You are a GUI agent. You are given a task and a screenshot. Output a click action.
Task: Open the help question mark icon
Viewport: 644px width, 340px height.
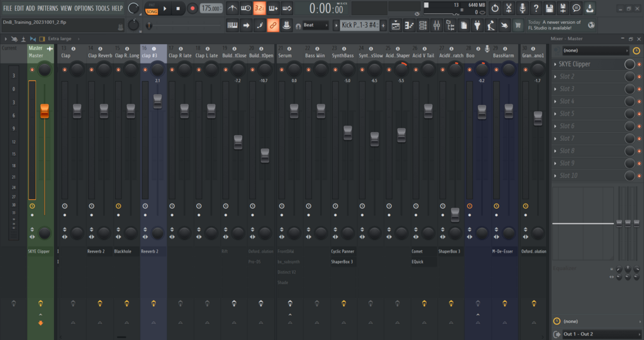pyautogui.click(x=536, y=8)
